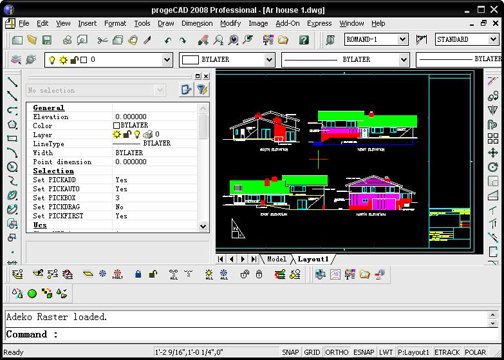The height and width of the screenshot is (360, 504).
Task: Select the Rectangle draw tool
Action: 12,138
